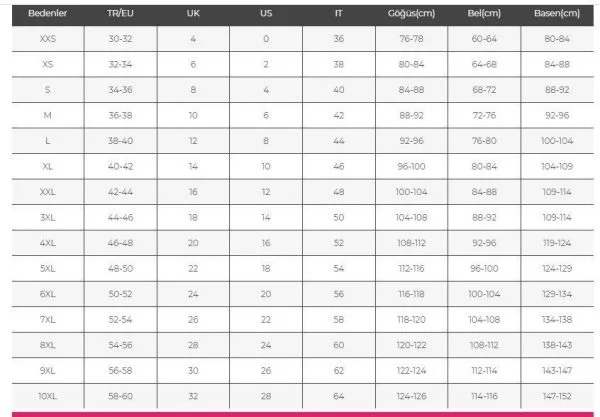
Task: Select the 3XL size label
Action: (47, 217)
